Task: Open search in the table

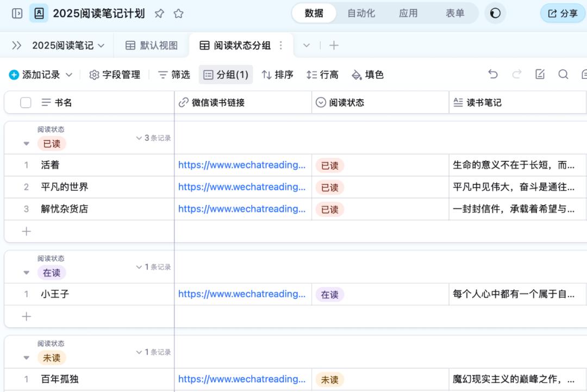Action: [x=564, y=74]
